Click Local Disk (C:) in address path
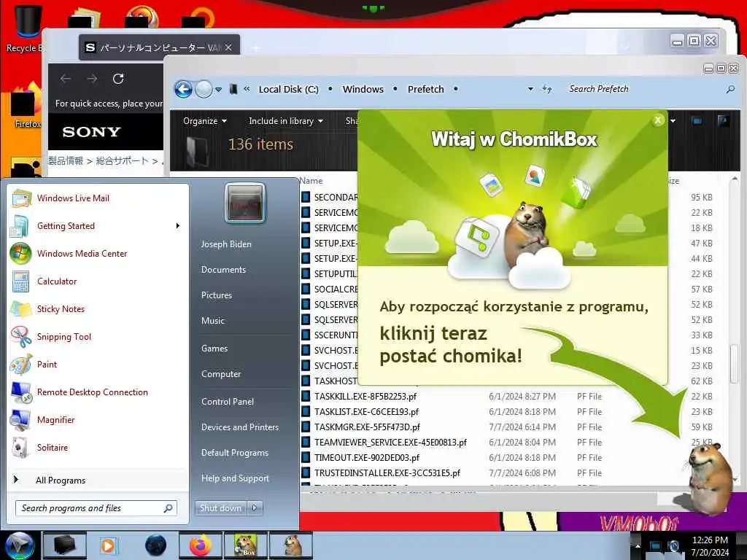 [288, 89]
